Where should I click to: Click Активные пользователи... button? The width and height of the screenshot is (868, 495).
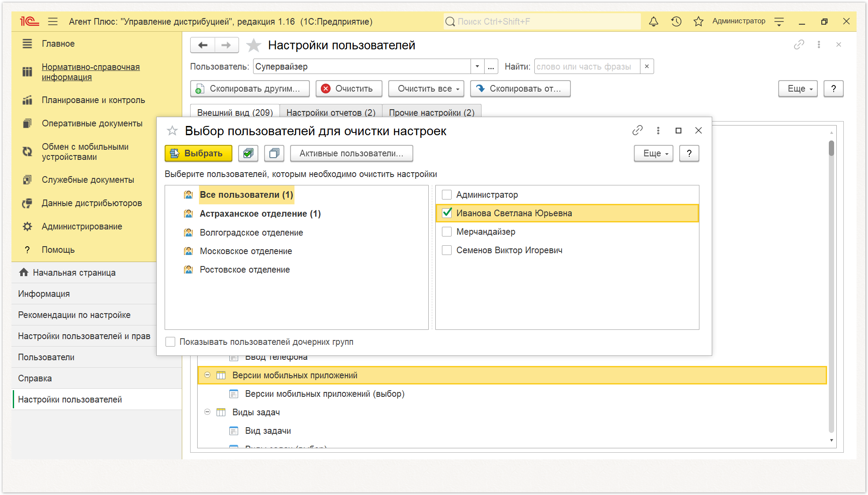(351, 153)
